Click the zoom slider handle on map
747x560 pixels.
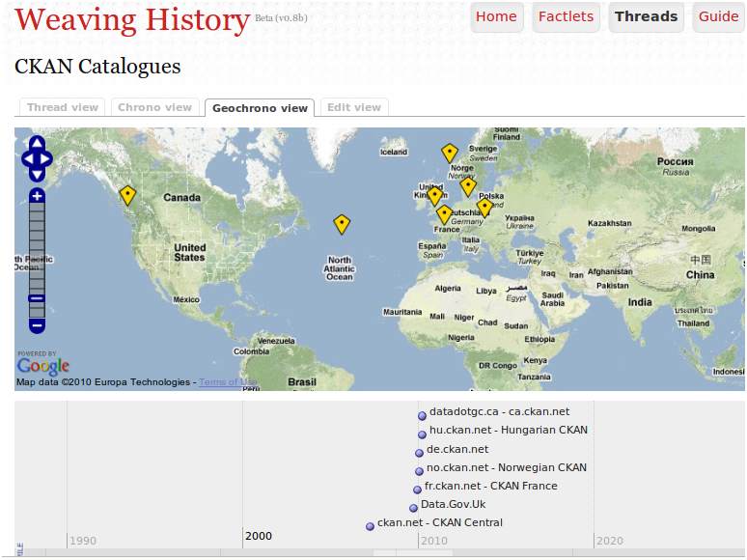click(x=38, y=298)
